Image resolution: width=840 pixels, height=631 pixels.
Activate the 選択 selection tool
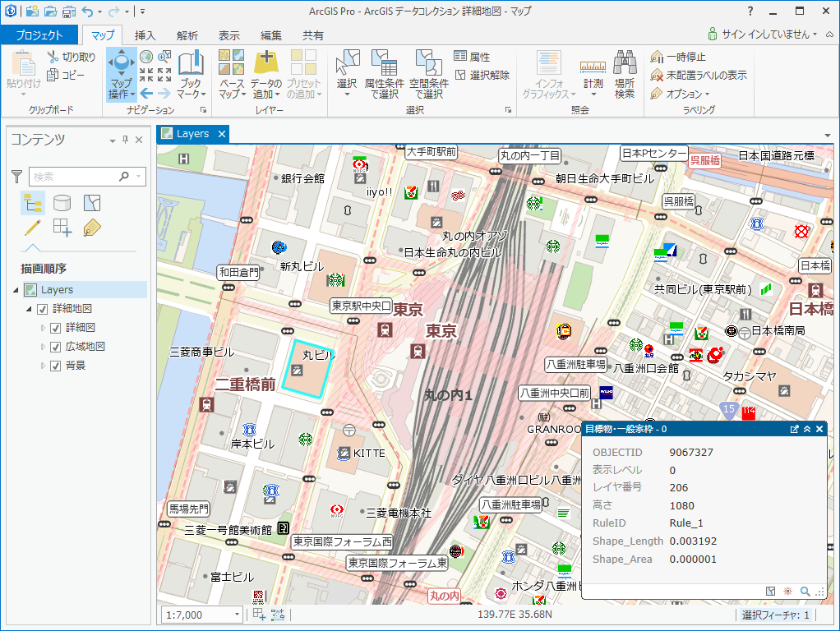(347, 74)
